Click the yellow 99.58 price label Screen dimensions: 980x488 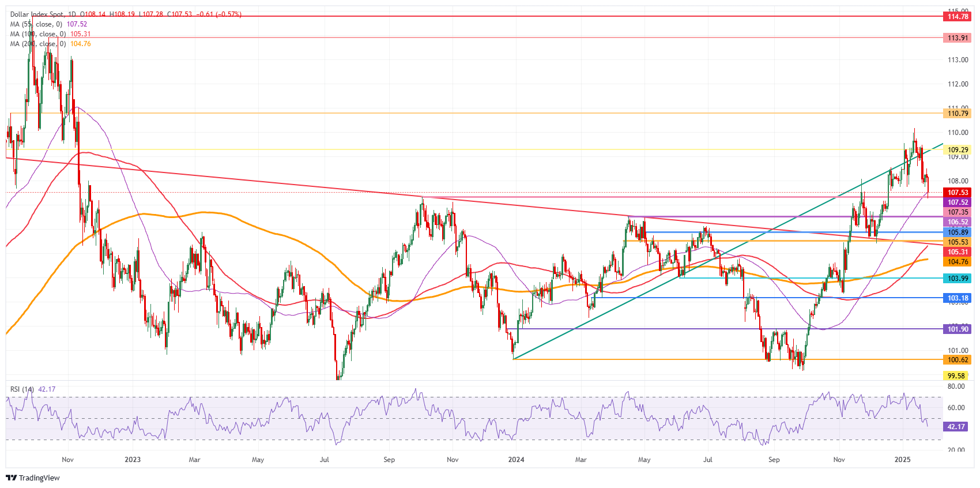pyautogui.click(x=956, y=376)
